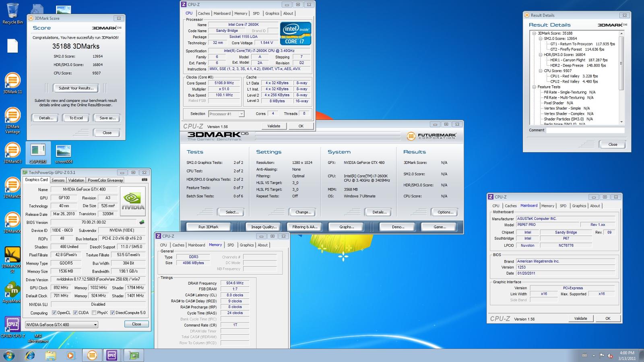Open Windows Media Player from the taskbar
The image size is (644, 362).
[71, 355]
